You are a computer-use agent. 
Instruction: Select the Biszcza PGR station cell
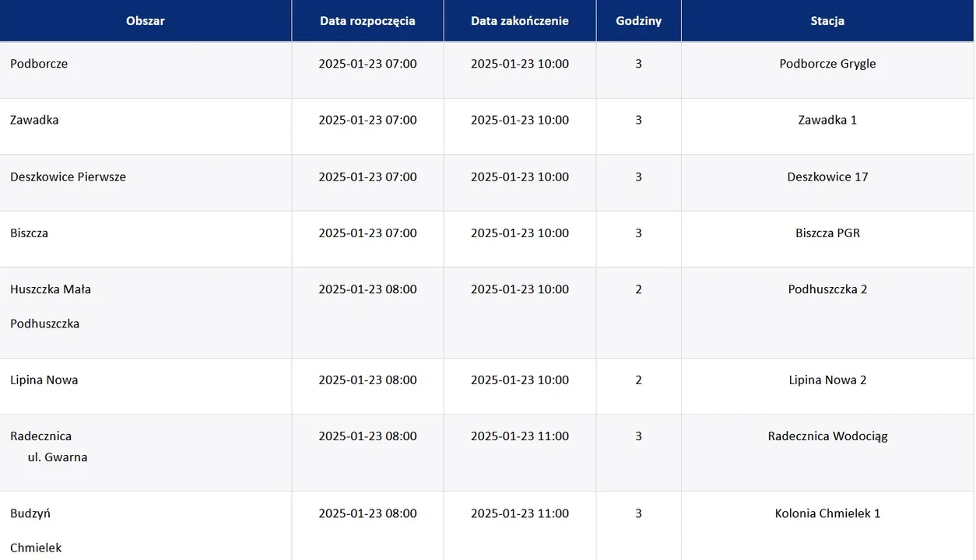pyautogui.click(x=827, y=233)
